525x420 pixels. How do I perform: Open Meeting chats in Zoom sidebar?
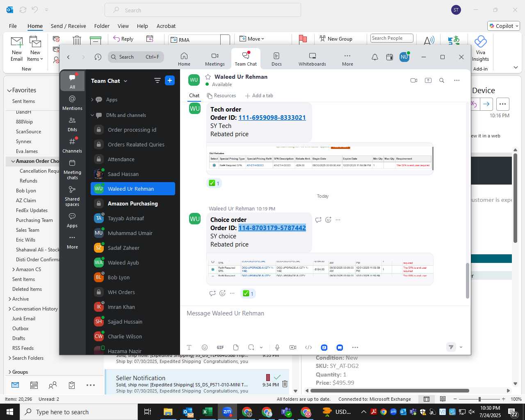pyautogui.click(x=72, y=169)
